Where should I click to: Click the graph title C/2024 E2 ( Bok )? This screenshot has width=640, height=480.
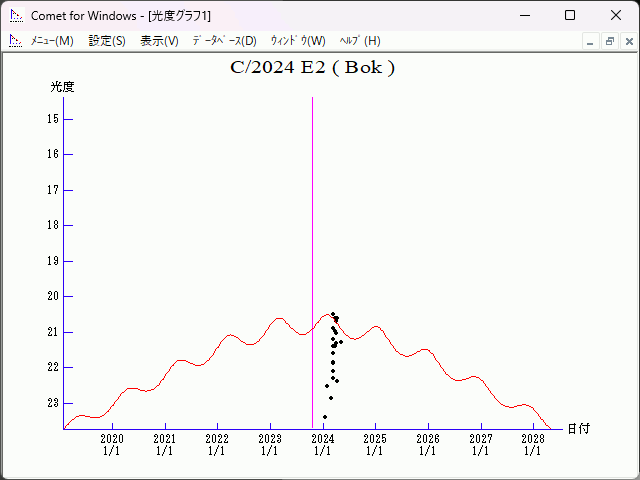point(312,69)
